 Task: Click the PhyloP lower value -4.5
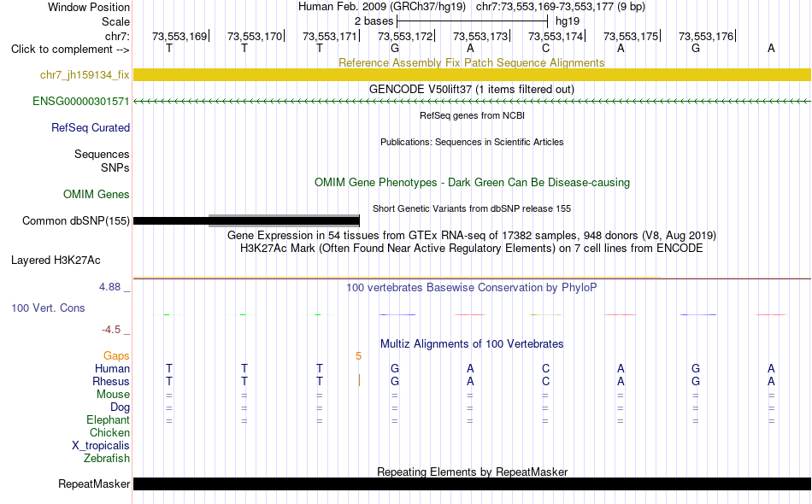111,330
